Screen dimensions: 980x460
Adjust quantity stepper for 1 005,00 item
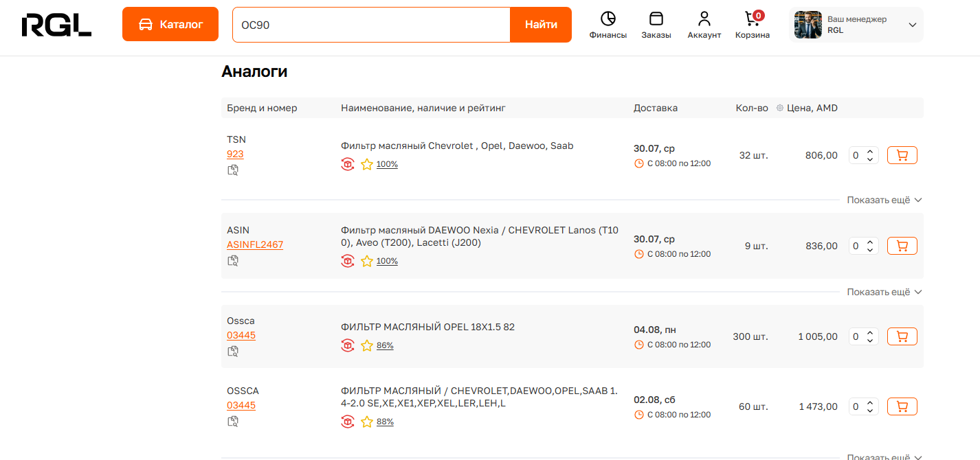point(870,336)
